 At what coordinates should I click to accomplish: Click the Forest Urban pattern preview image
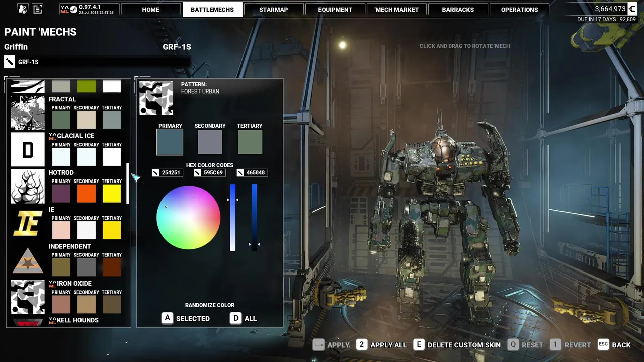coord(156,98)
